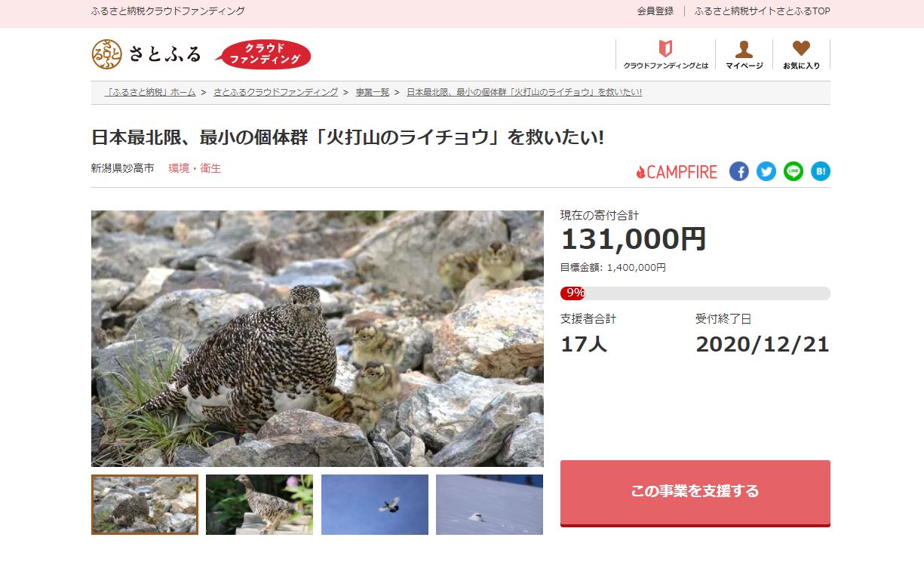Share the project on Twitter
Image resolution: width=924 pixels, height=562 pixels.
[766, 171]
